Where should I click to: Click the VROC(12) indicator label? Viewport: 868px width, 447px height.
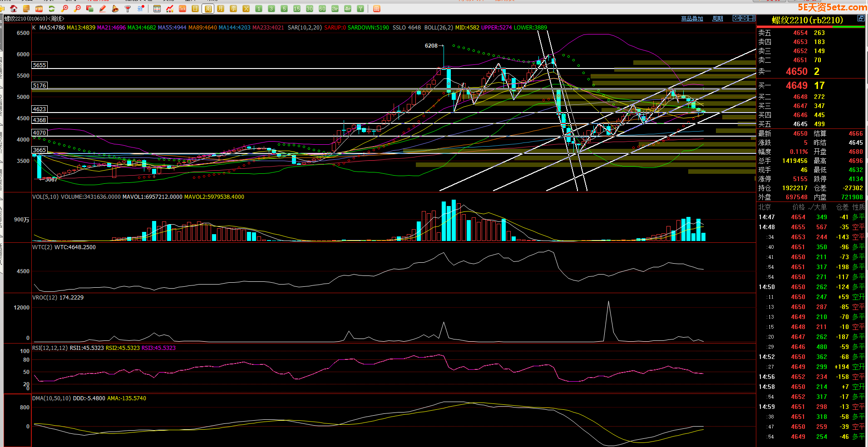(45, 298)
